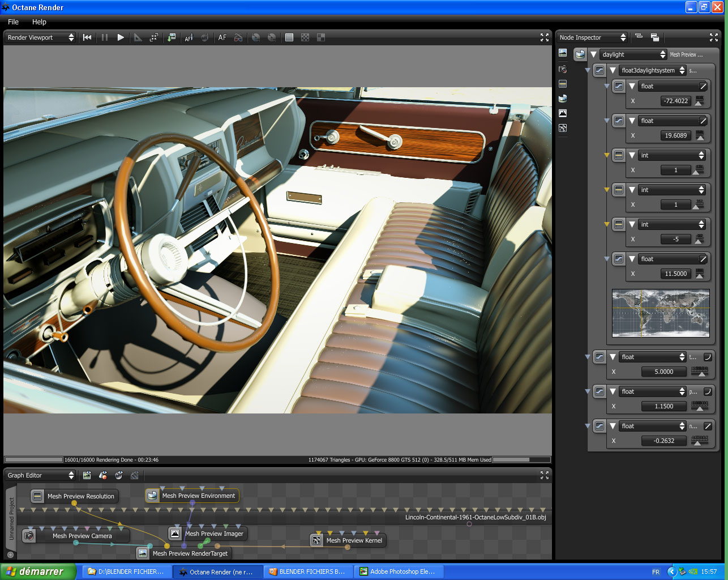Open the Help menu
The width and height of the screenshot is (728, 580).
pyautogui.click(x=39, y=22)
